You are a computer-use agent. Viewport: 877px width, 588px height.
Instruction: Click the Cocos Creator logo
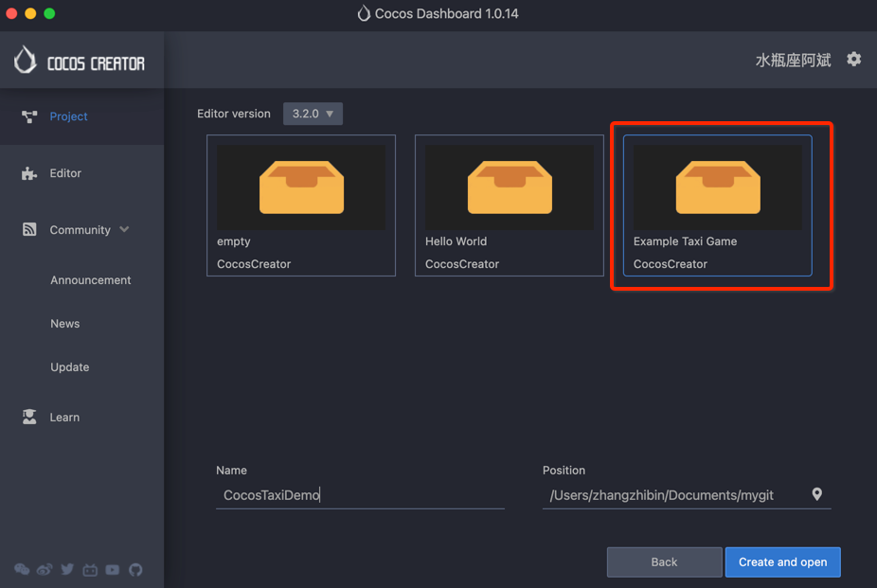click(81, 59)
